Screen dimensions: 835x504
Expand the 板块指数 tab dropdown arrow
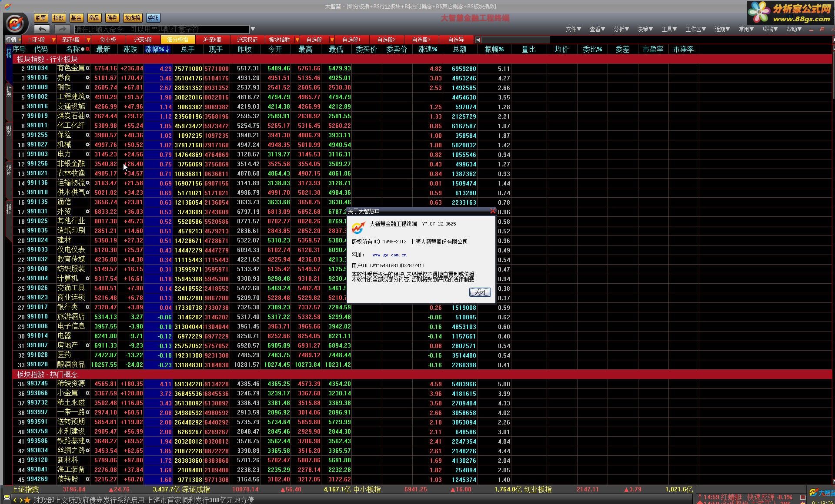(297, 40)
